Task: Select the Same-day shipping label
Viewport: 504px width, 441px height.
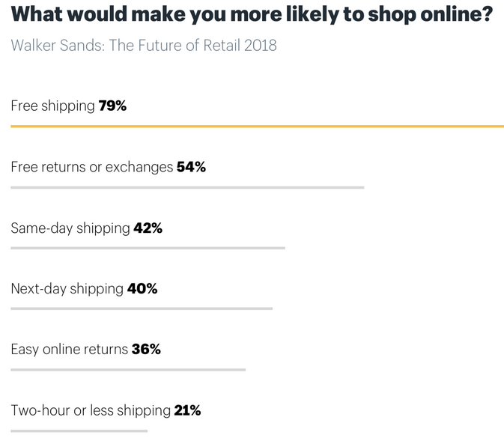Action: coord(70,228)
